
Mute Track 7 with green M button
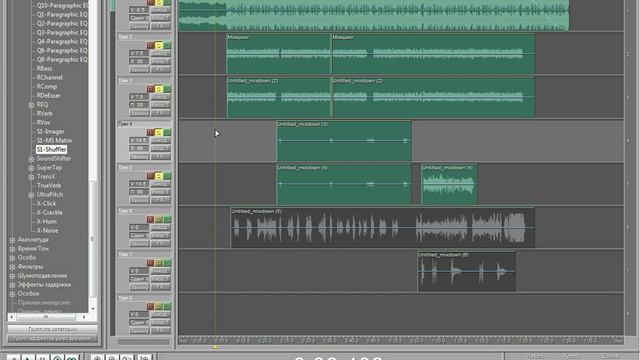[167, 263]
